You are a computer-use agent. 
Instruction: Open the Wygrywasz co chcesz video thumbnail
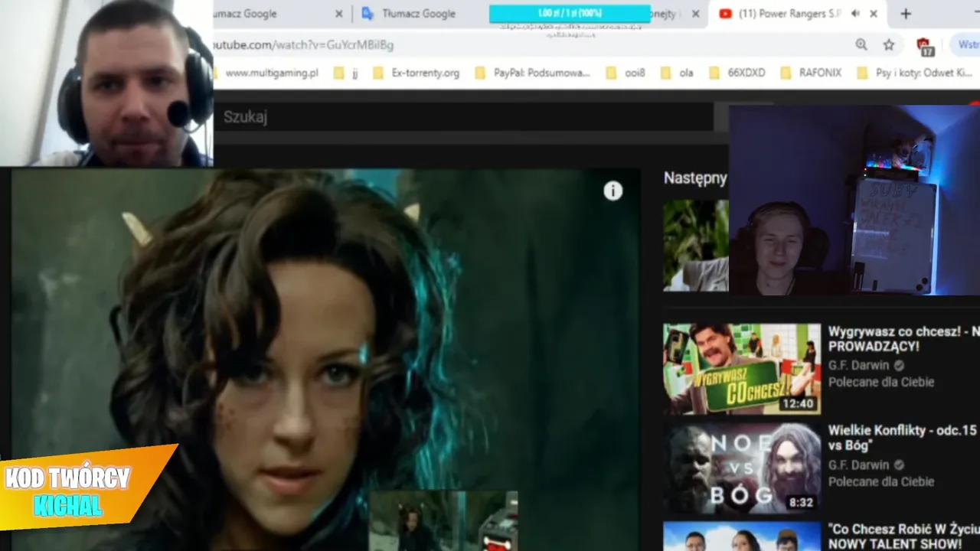coord(742,369)
